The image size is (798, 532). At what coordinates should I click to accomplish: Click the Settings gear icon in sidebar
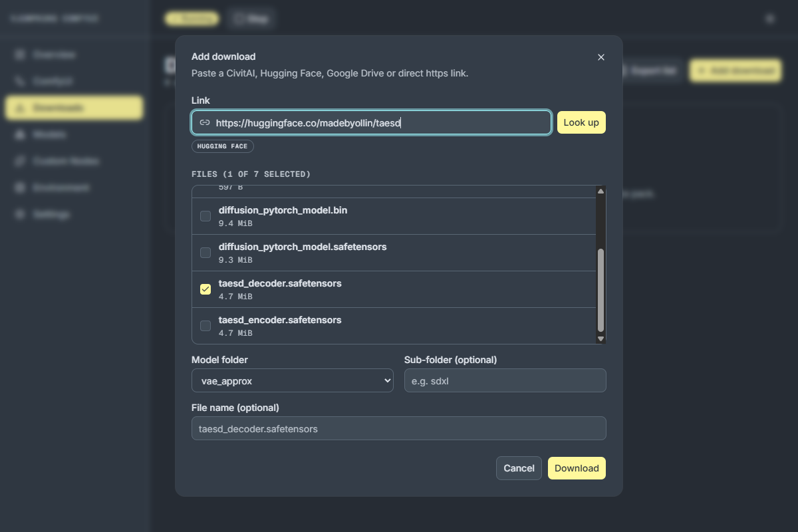tap(20, 214)
